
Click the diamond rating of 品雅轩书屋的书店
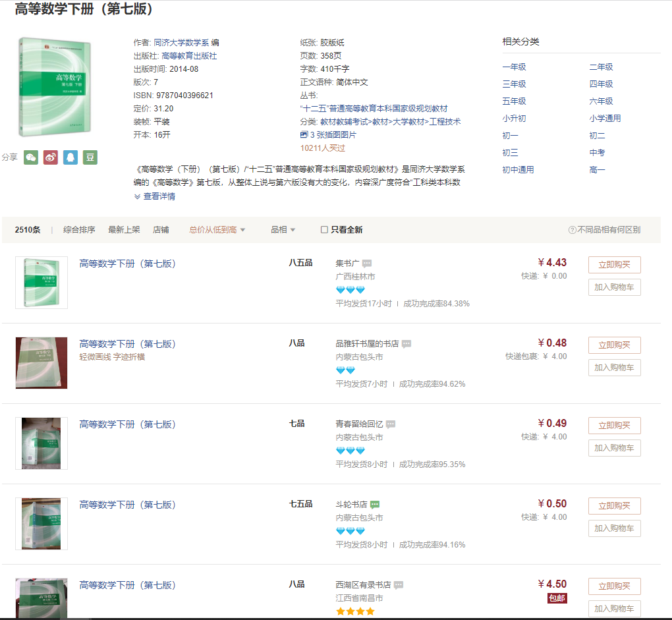(x=345, y=370)
